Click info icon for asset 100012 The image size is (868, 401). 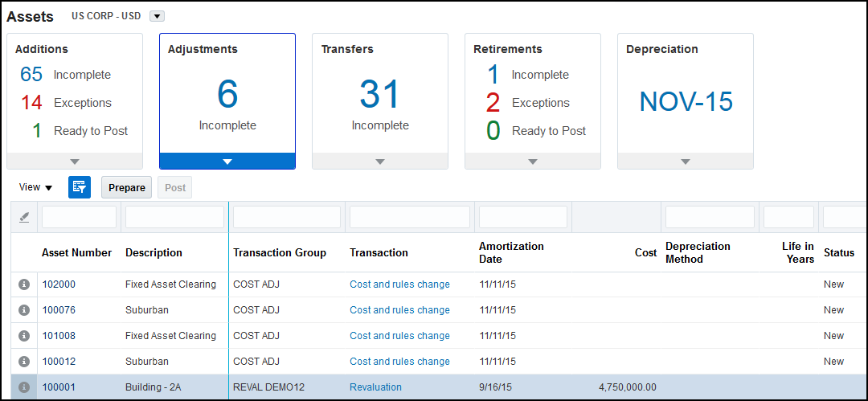tap(24, 362)
